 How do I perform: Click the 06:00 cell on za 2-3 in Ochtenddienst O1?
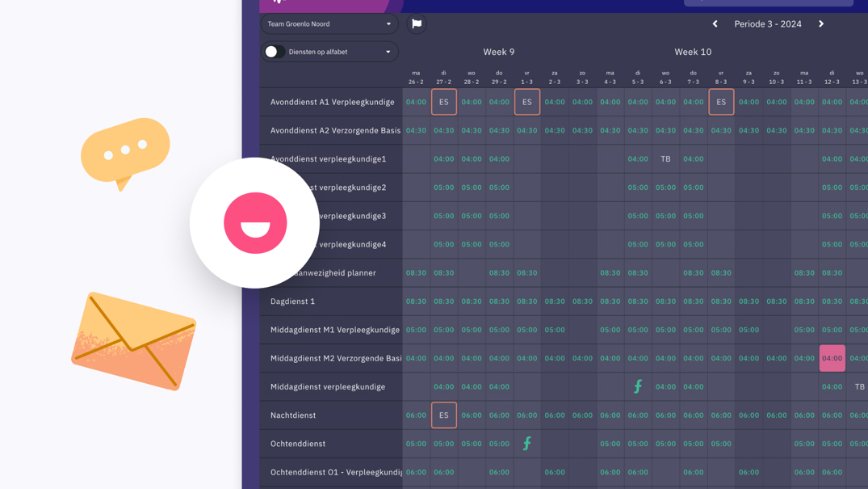point(555,472)
